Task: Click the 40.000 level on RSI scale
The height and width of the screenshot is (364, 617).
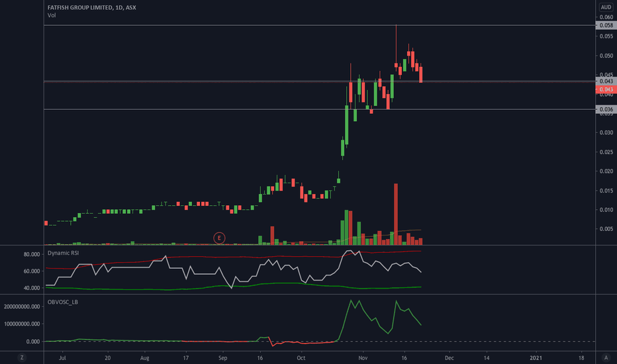Action: coord(32,288)
